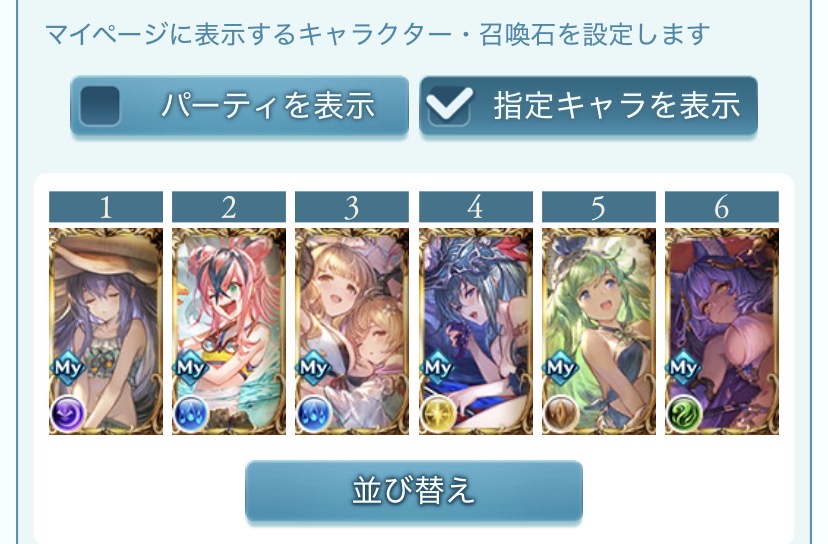Click the 並び替え sort button
Viewport: 828px width, 544px height.
414,491
